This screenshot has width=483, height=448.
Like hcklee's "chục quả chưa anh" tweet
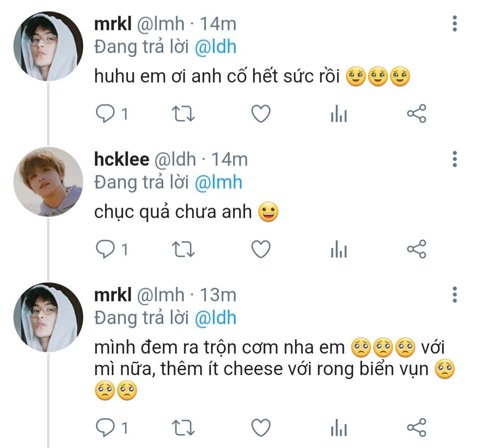261,249
